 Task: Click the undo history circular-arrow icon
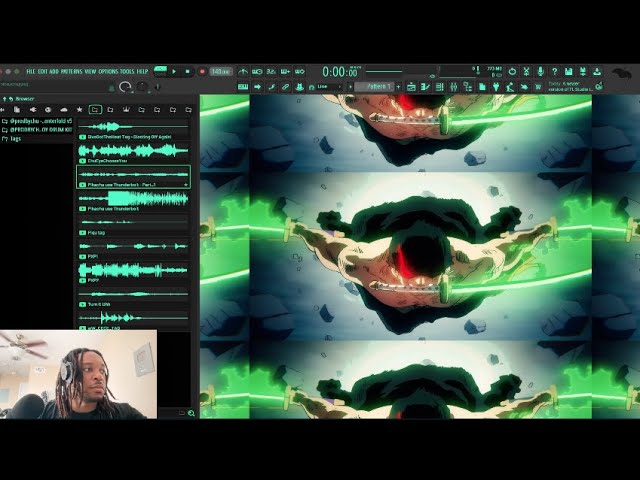[512, 72]
